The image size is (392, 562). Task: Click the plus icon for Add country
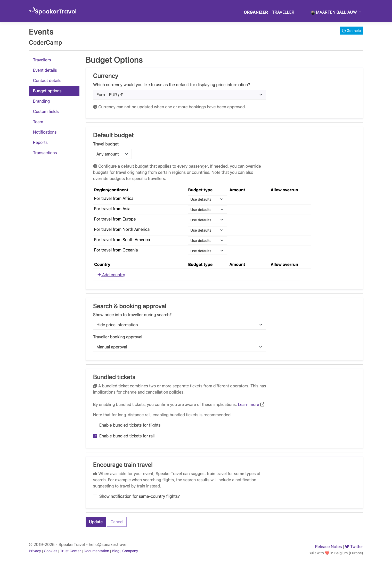[99, 275]
